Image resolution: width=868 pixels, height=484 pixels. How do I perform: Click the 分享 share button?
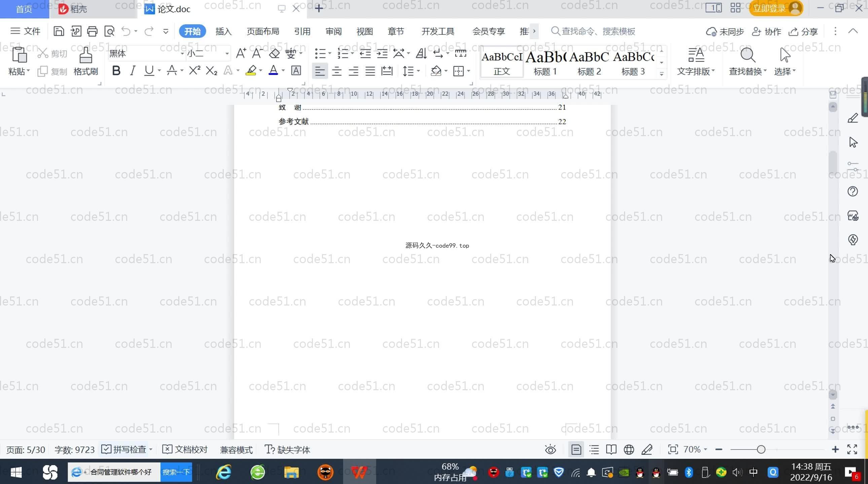[x=803, y=31]
